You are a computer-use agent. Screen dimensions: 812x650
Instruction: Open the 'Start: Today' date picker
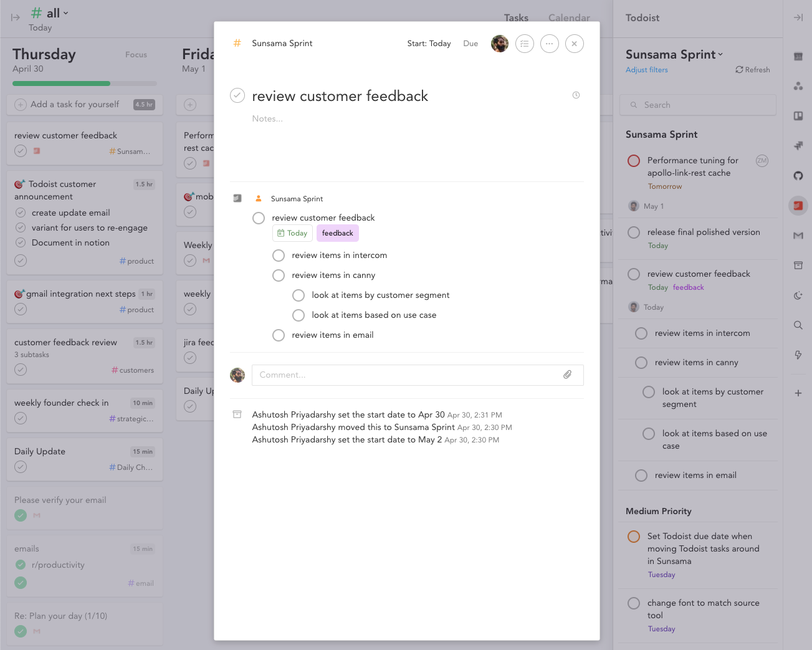429,44
